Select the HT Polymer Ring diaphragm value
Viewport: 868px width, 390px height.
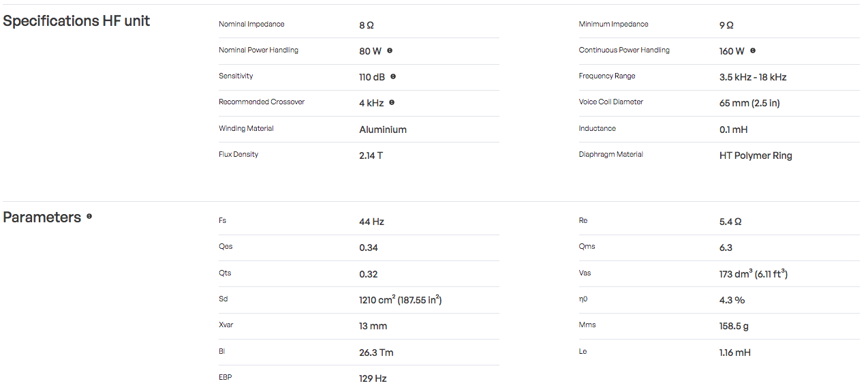click(756, 155)
